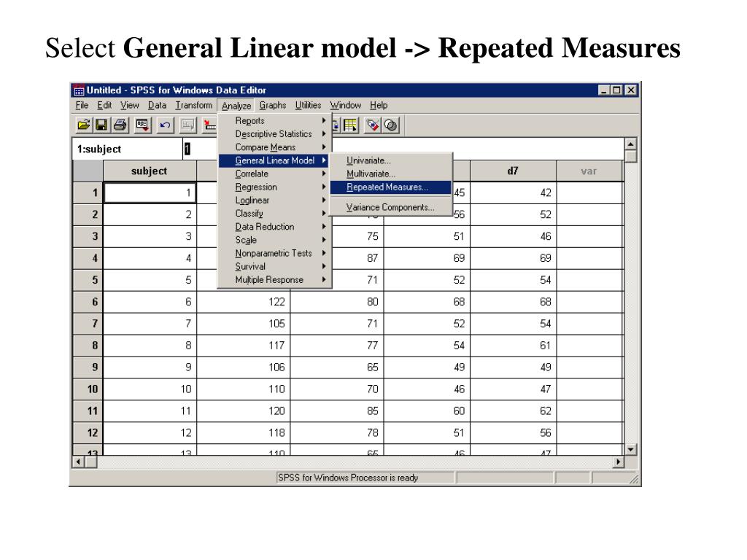The height and width of the screenshot is (560, 747).
Task: Click the SPSS icon in title bar
Action: click(x=79, y=90)
